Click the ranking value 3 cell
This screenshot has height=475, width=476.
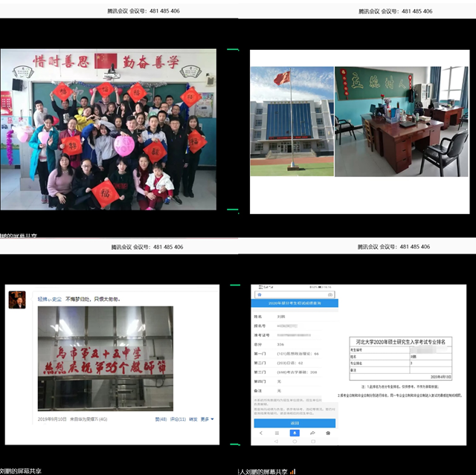point(431,363)
